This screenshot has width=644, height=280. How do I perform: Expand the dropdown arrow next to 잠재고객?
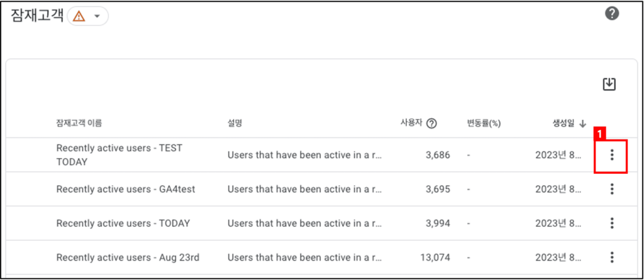97,16
